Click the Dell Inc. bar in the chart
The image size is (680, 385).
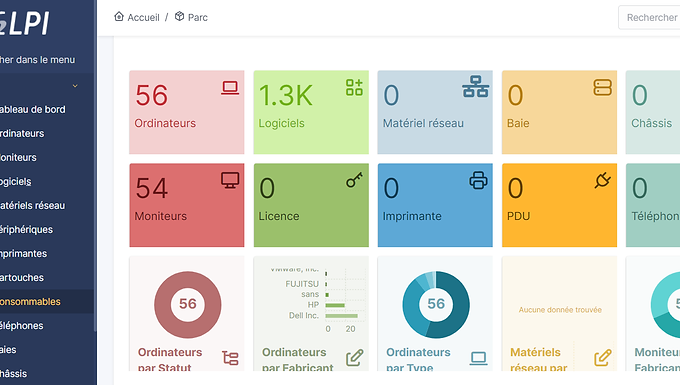pos(341,316)
